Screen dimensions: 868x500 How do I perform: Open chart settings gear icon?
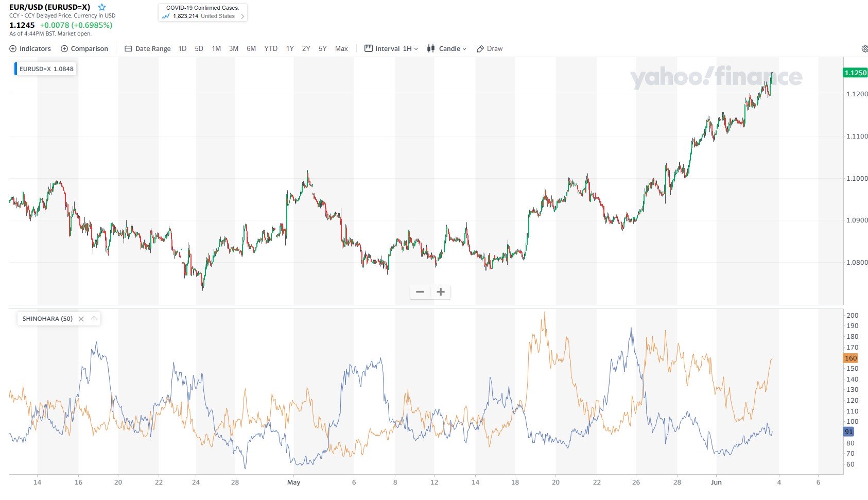[864, 48]
